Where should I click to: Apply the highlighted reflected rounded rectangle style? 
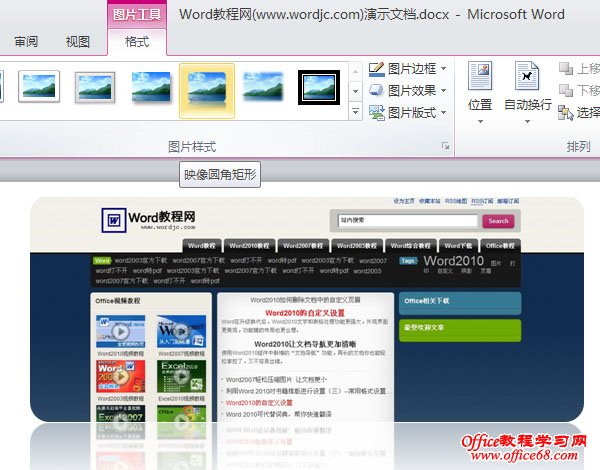coord(207,91)
